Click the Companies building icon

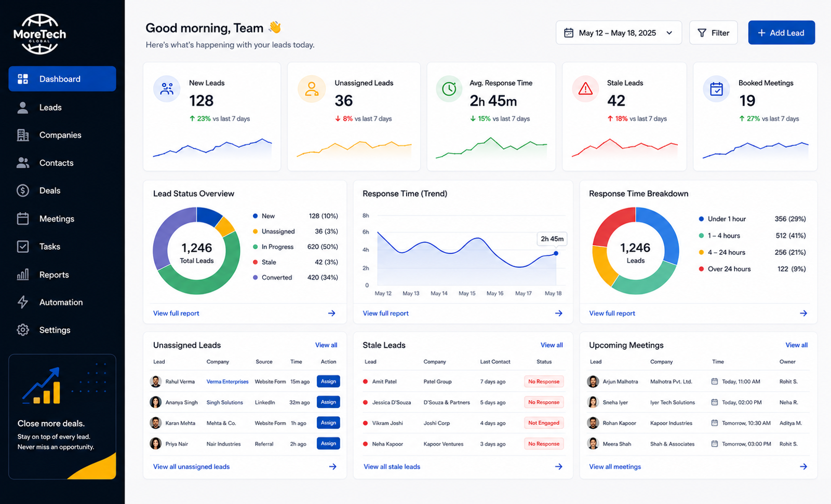pos(23,135)
